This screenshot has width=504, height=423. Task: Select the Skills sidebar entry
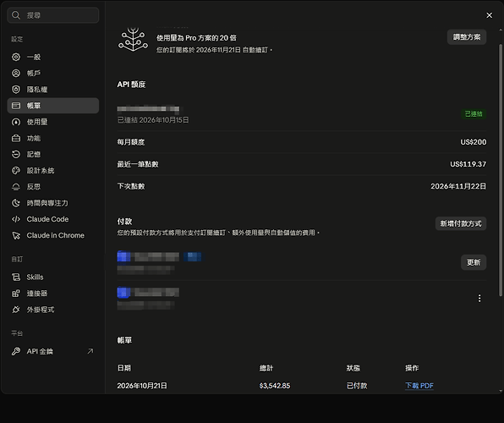click(x=53, y=277)
